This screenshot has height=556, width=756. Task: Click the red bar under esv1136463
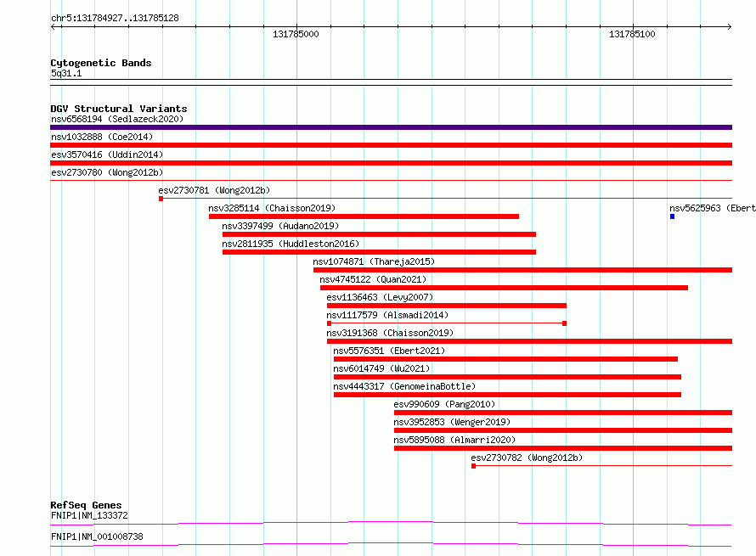[447, 306]
